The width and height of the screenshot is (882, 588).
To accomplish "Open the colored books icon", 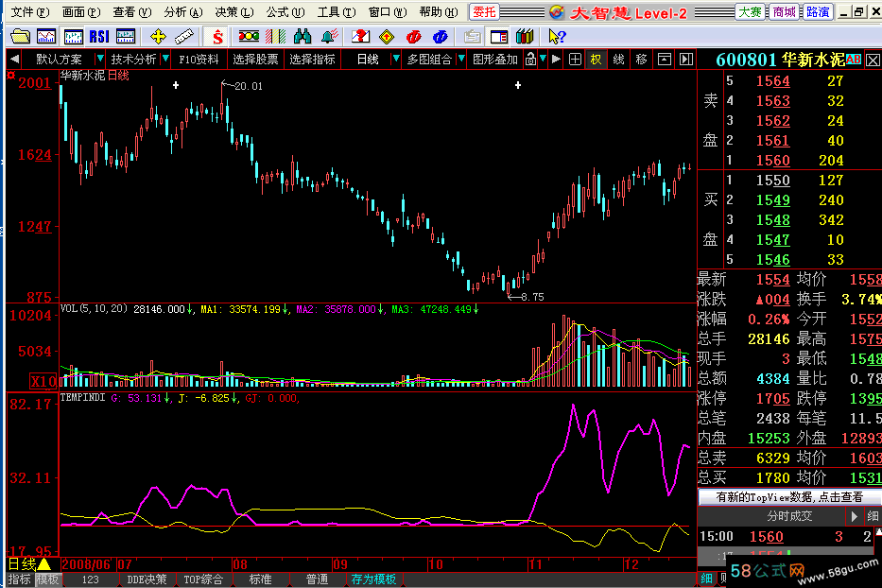I will [525, 37].
